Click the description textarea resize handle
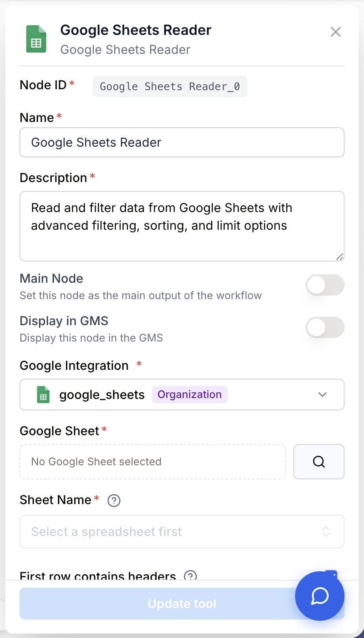This screenshot has height=638, width=364. [x=339, y=257]
